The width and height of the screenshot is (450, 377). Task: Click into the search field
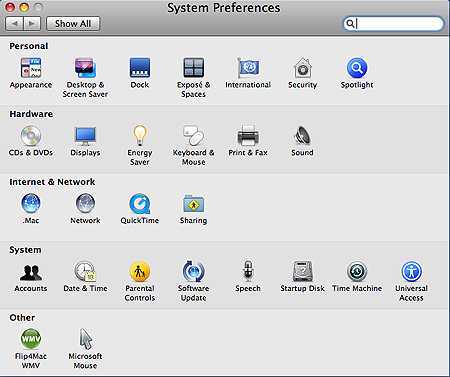click(393, 24)
